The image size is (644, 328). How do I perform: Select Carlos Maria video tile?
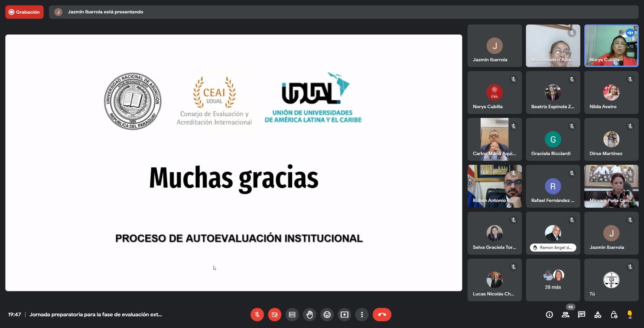[495, 139]
